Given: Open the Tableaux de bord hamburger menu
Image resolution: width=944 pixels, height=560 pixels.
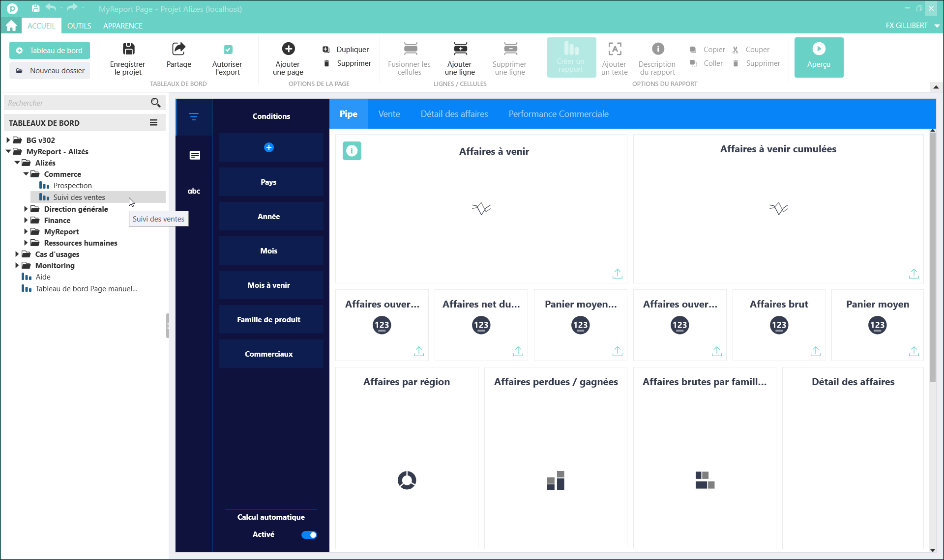Looking at the screenshot, I should point(154,123).
